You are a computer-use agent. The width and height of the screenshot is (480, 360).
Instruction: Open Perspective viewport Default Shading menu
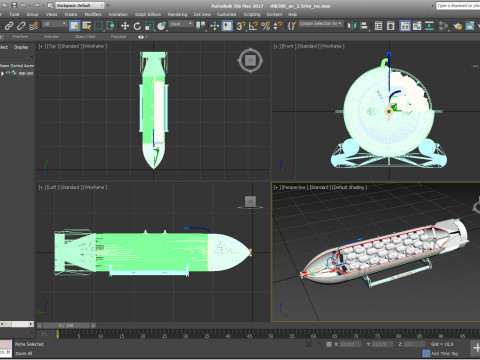pyautogui.click(x=349, y=187)
